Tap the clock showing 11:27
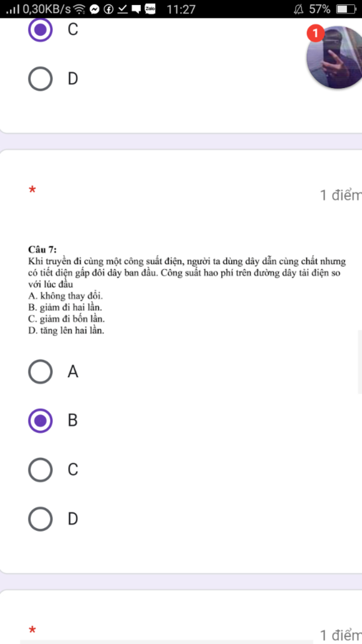Image resolution: width=362 pixels, height=644 pixels. (x=181, y=9)
